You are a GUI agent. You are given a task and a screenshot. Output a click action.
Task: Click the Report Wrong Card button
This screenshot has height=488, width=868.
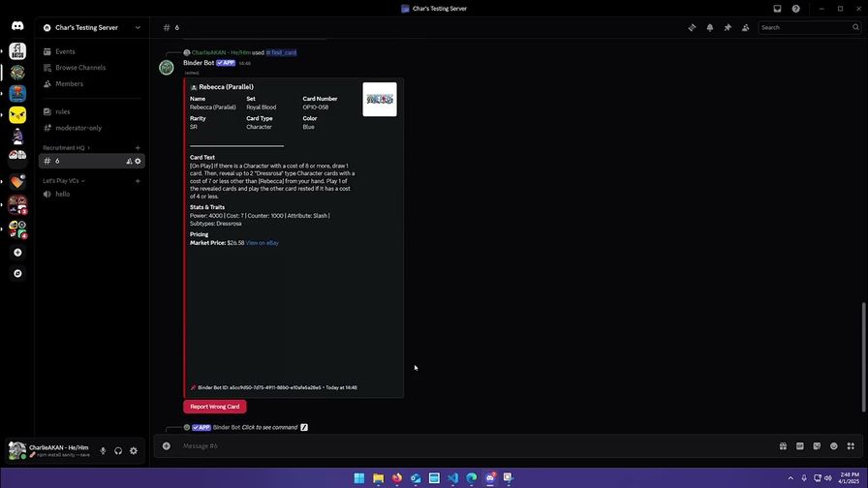[x=214, y=407]
